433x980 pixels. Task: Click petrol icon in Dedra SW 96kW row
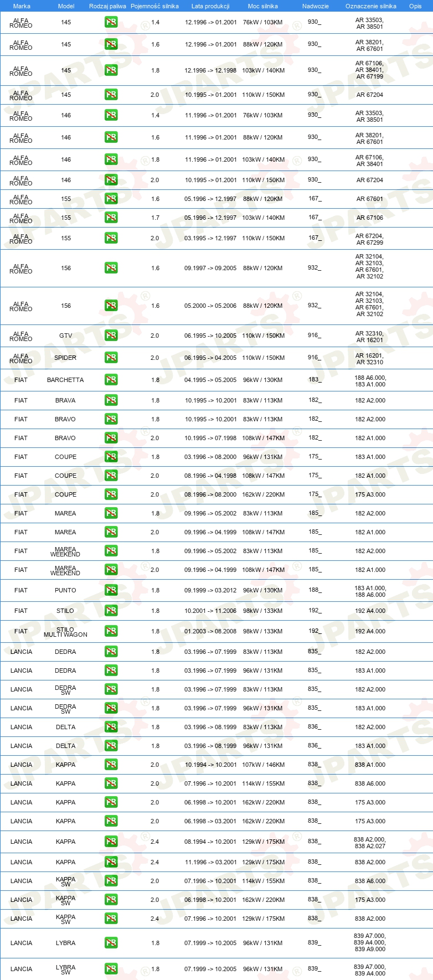tap(111, 708)
